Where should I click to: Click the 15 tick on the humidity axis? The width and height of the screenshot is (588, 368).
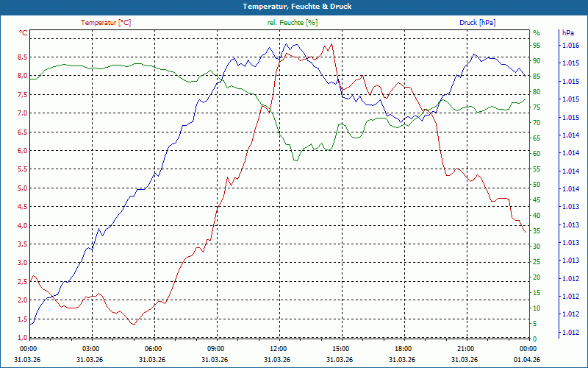(537, 292)
